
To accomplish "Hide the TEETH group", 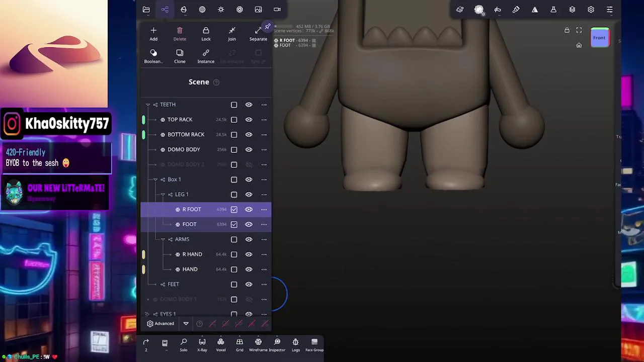I will pos(249,105).
